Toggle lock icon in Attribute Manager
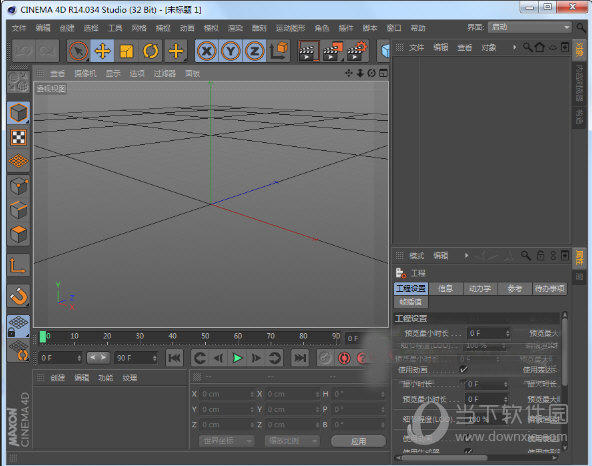 (x=540, y=256)
